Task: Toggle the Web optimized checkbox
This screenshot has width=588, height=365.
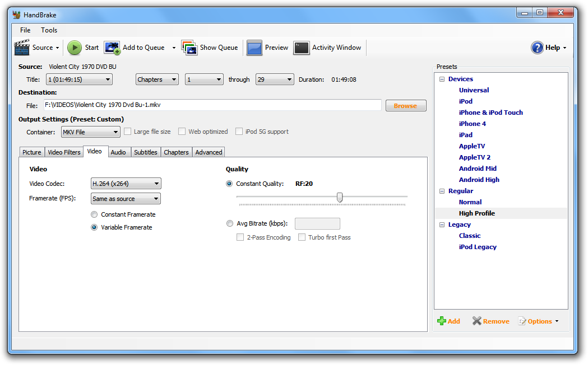Action: click(x=182, y=132)
